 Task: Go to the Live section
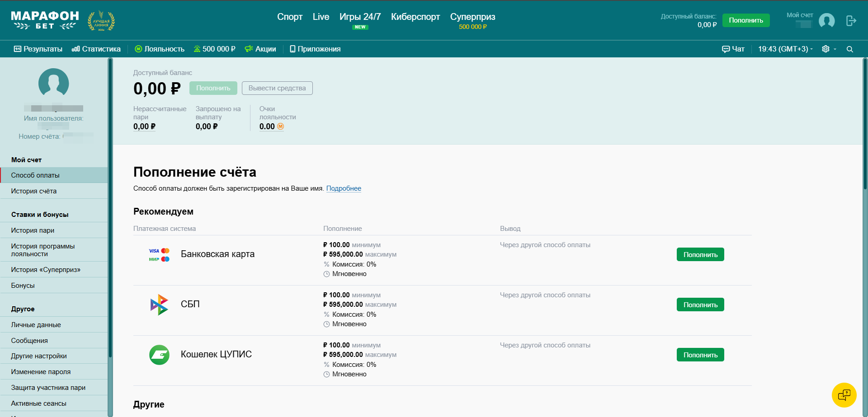(x=321, y=17)
